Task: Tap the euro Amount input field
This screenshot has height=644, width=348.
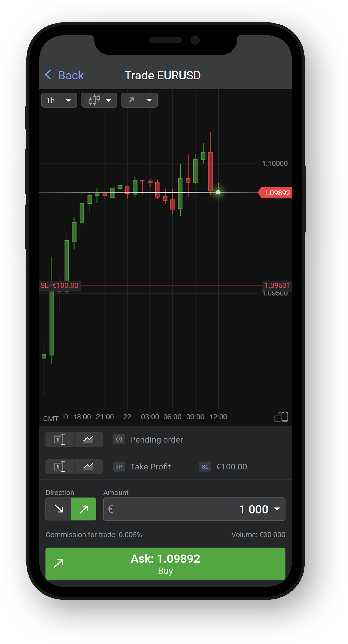Action: (x=194, y=509)
